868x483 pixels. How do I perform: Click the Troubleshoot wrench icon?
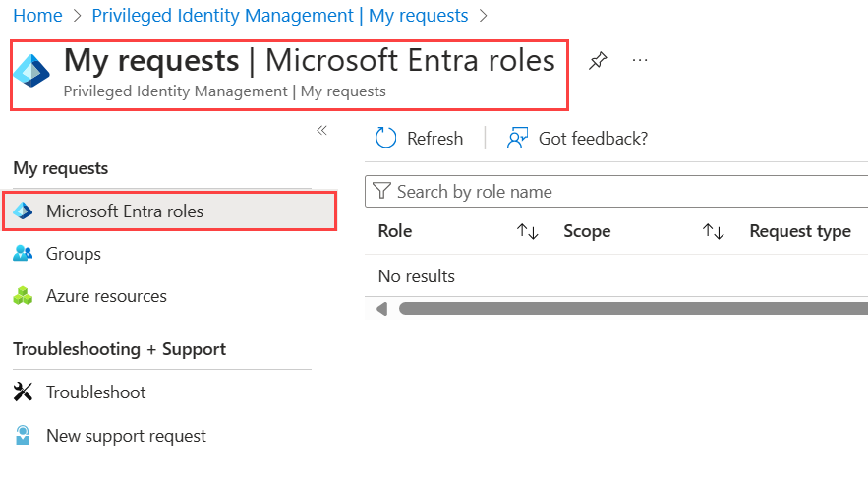(x=23, y=392)
